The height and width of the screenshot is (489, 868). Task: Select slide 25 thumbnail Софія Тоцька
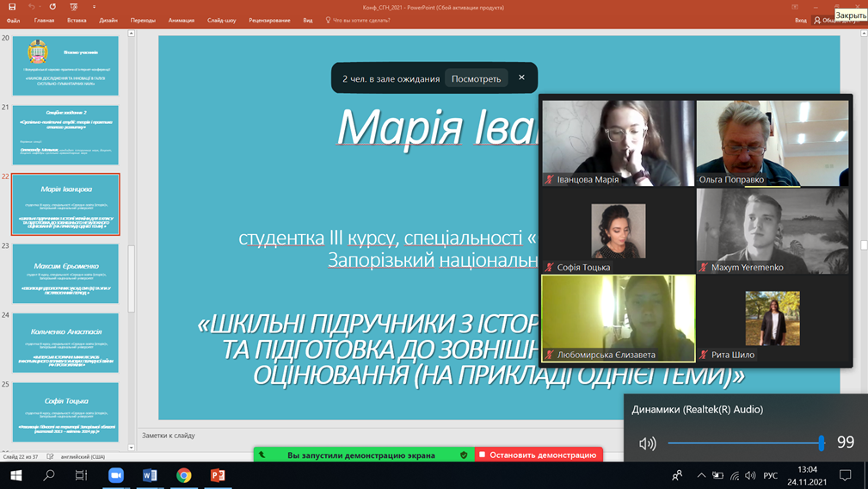[x=65, y=412]
